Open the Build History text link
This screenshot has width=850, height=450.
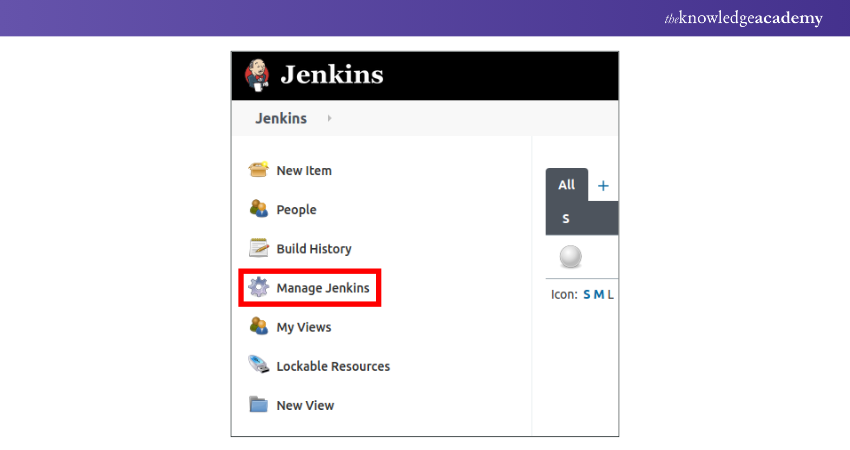pyautogui.click(x=314, y=249)
